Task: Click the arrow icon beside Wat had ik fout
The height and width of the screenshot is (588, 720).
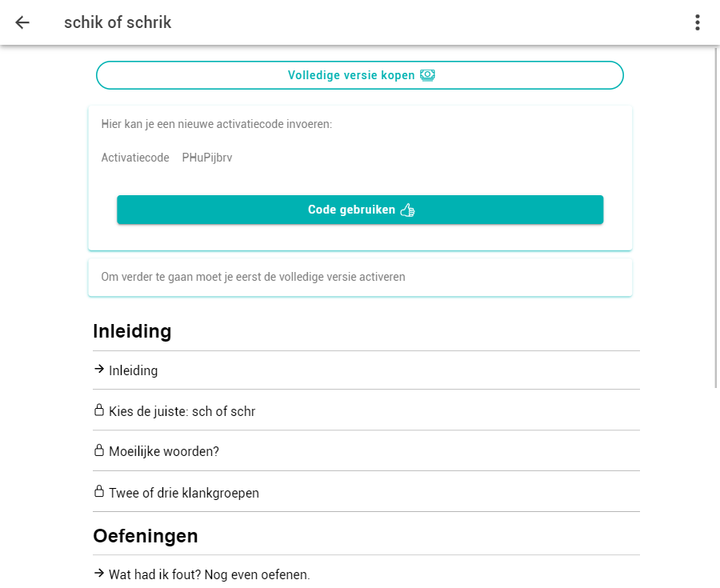Action: click(99, 574)
